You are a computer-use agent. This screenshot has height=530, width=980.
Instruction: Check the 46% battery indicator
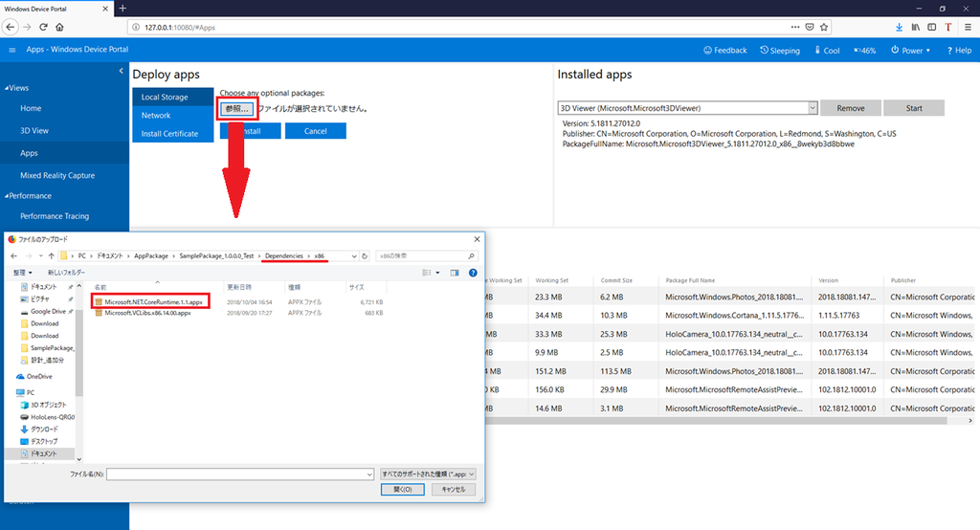point(865,50)
